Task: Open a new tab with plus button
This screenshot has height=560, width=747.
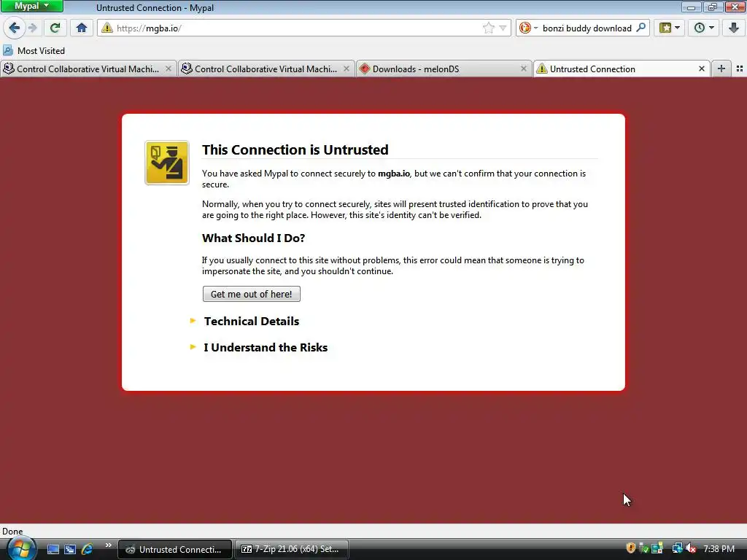Action: (721, 69)
